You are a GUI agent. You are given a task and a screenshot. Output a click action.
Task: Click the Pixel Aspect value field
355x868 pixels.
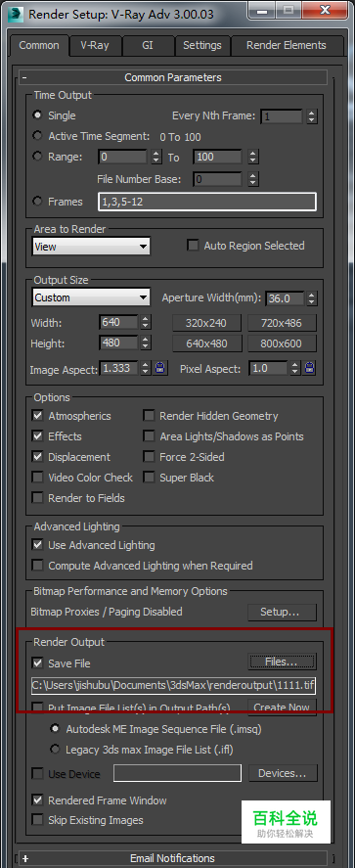[x=268, y=368]
